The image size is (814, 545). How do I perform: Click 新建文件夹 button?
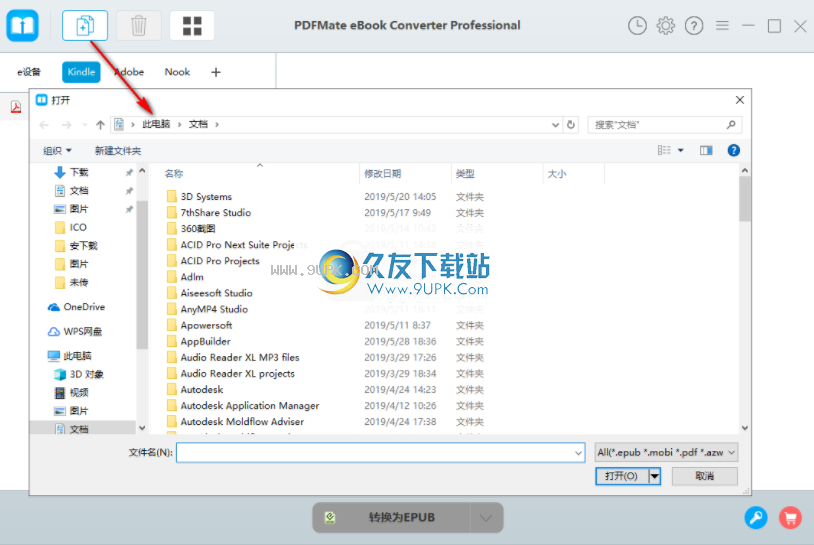point(118,151)
